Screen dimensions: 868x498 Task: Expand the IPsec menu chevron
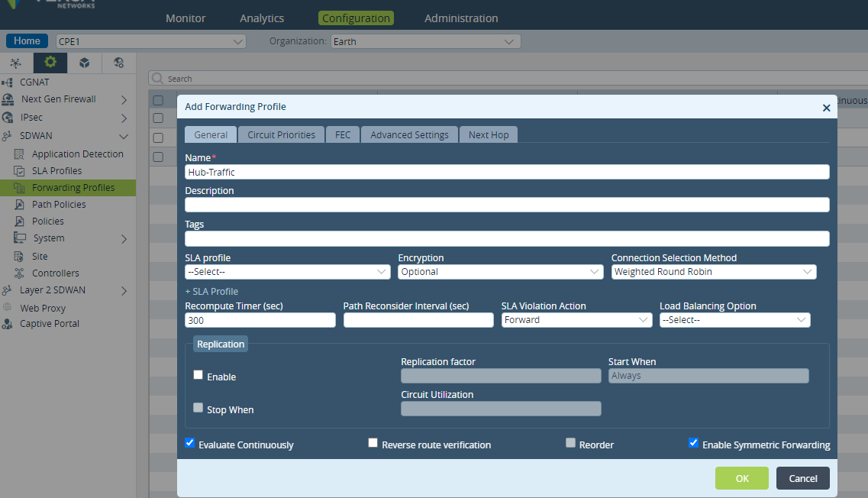tap(124, 118)
